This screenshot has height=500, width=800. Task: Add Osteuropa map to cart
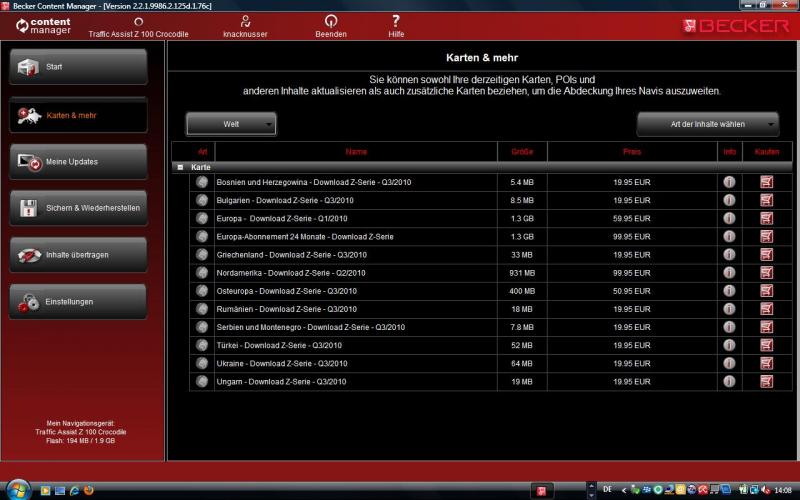[x=767, y=291]
